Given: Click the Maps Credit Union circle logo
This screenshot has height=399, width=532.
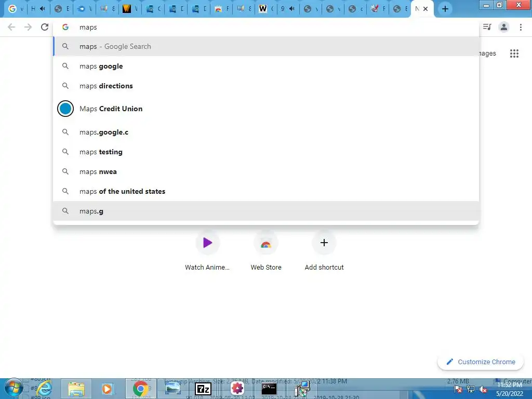Looking at the screenshot, I should pyautogui.click(x=65, y=109).
